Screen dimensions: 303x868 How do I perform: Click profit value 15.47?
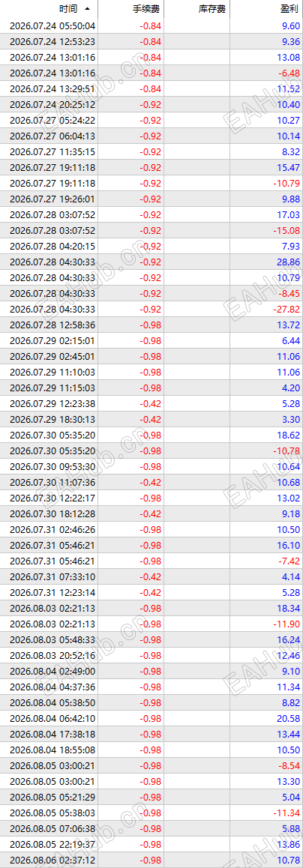tap(289, 167)
